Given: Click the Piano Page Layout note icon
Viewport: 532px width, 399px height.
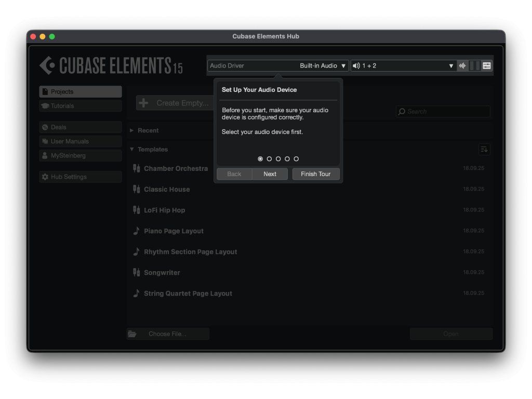Looking at the screenshot, I should coord(137,231).
